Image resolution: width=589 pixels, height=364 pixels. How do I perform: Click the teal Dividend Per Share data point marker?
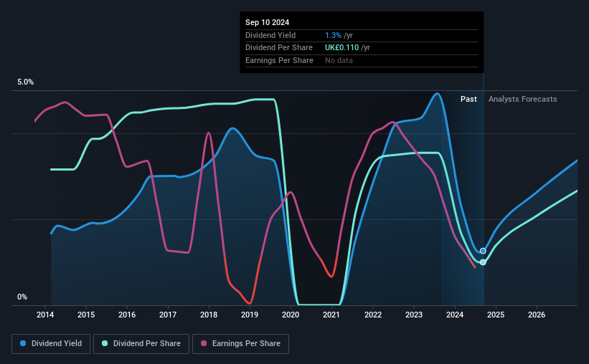tap(483, 262)
